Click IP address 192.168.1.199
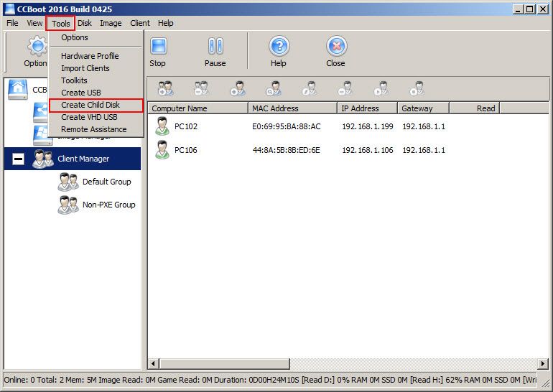This screenshot has height=392, width=553. click(x=368, y=126)
